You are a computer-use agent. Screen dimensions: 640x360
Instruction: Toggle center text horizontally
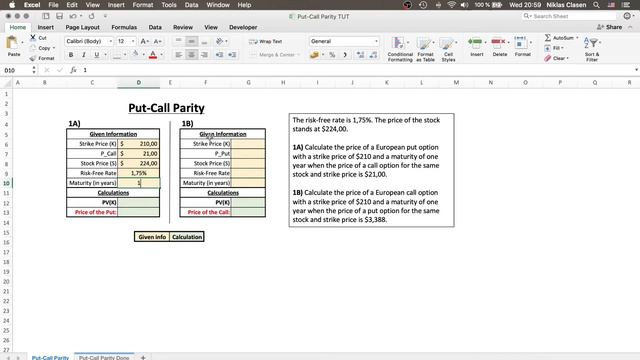tap(191, 54)
